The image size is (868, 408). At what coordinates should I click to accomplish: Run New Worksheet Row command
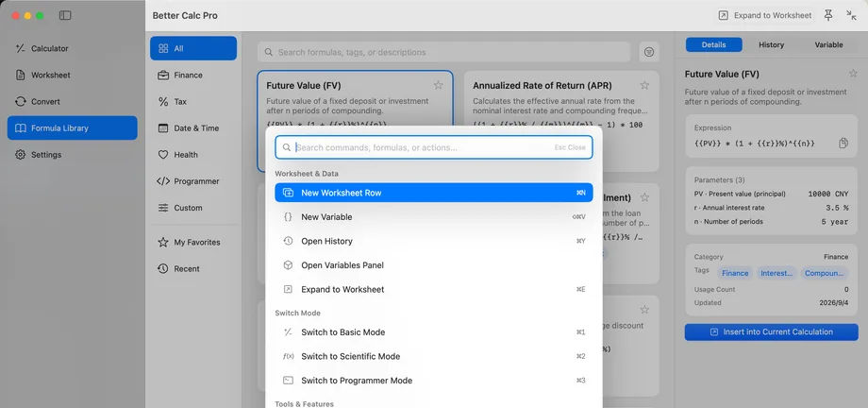pyautogui.click(x=434, y=193)
